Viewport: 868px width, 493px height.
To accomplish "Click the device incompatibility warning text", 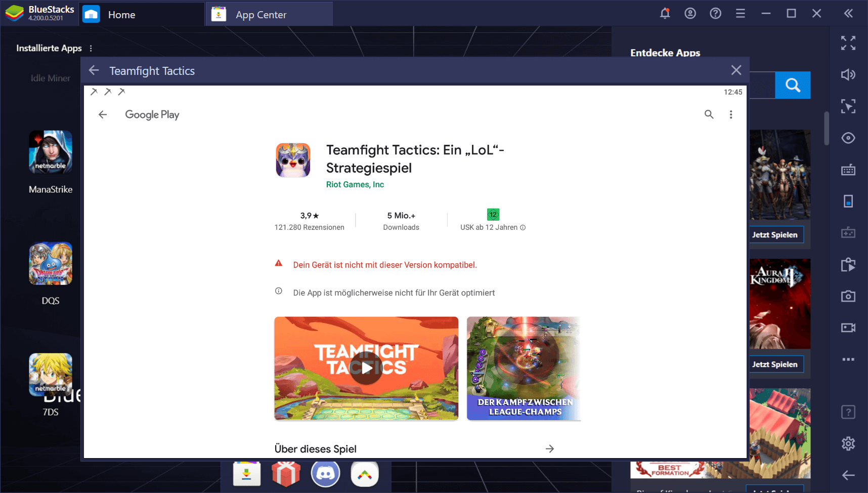I will [385, 265].
